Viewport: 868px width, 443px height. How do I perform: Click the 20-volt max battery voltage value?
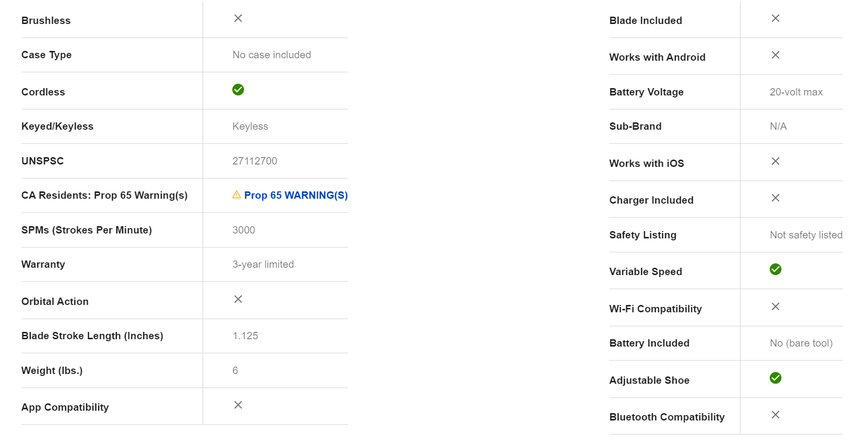(796, 92)
